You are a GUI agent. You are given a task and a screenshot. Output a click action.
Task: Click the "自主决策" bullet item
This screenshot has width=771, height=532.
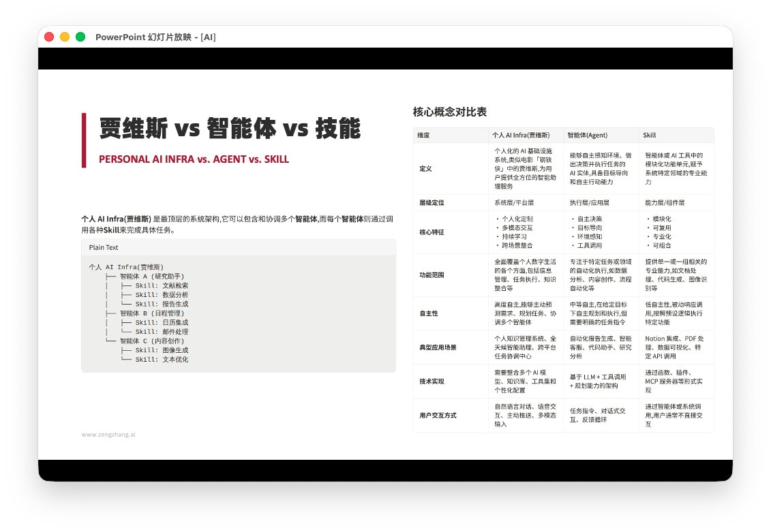click(590, 219)
